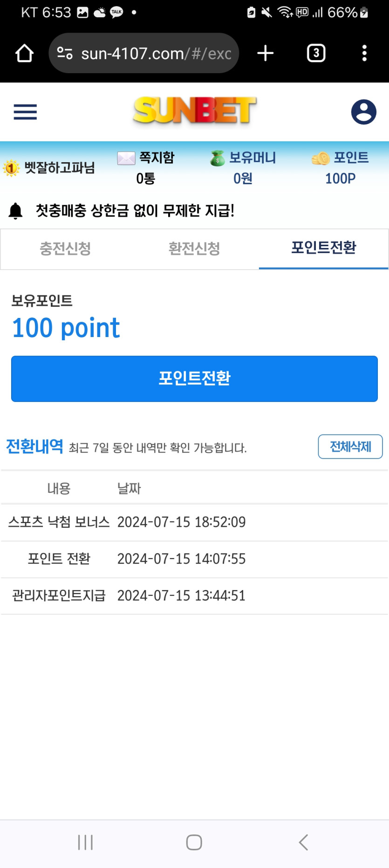Screen dimensions: 389x868
Task: Click the SUNBET logo
Action: coord(194,111)
